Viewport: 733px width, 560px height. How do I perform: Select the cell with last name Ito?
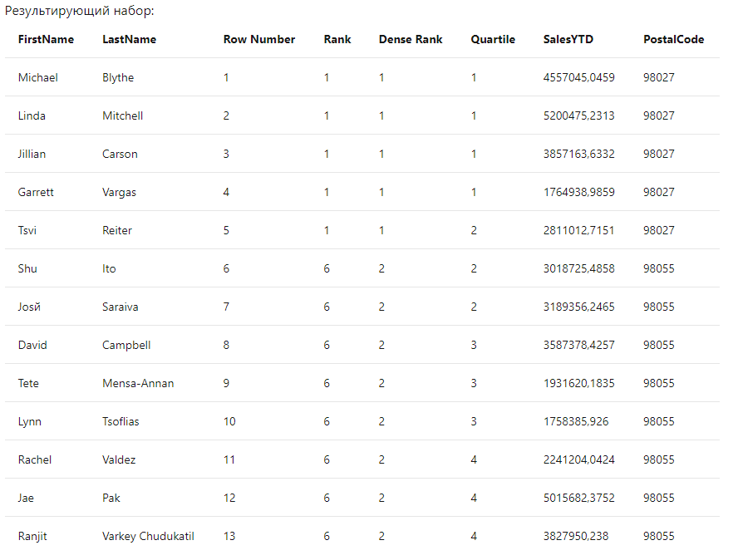(109, 268)
